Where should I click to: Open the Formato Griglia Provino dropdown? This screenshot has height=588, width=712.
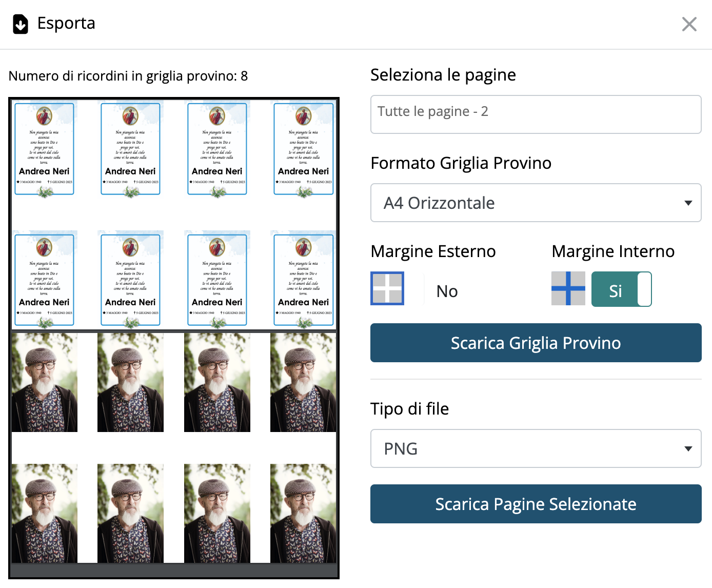(536, 203)
